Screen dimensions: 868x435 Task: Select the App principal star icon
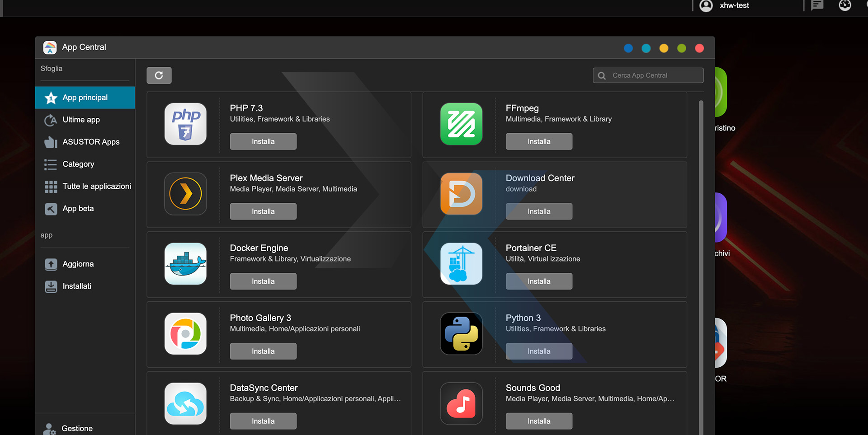pos(51,97)
